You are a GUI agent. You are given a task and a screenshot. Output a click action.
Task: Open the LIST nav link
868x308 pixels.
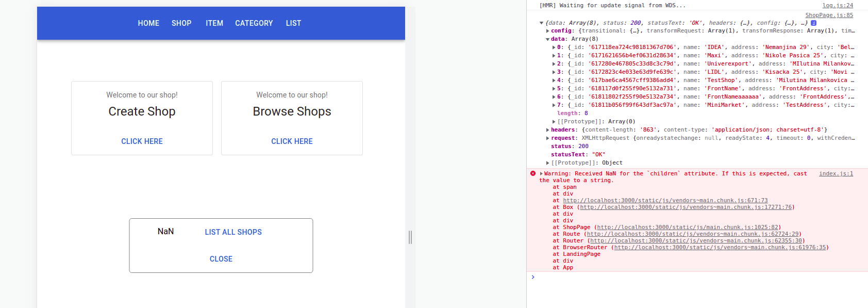[x=293, y=23]
